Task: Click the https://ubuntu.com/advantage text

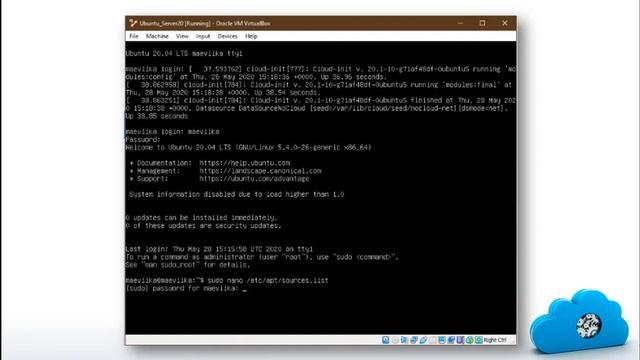Action: tap(254, 179)
